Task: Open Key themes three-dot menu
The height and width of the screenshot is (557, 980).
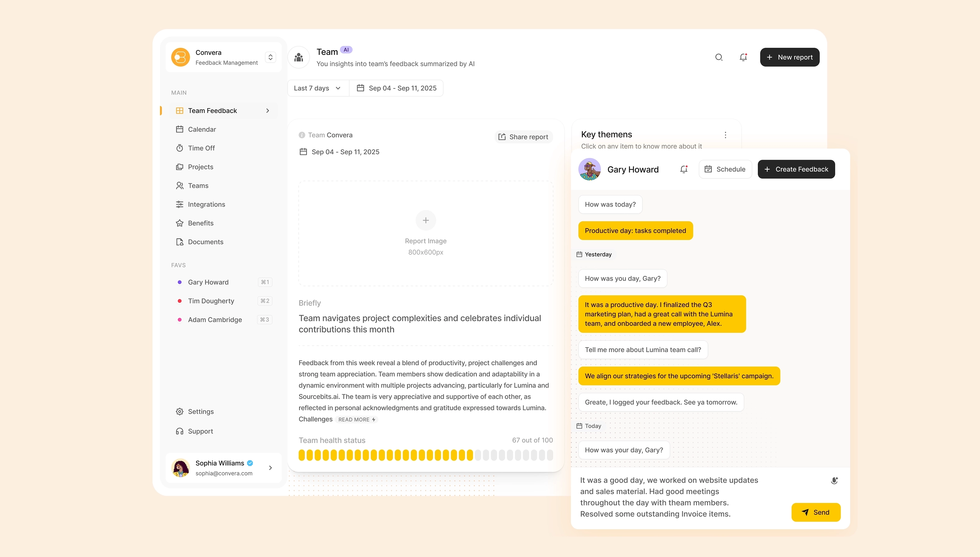Action: 725,135
